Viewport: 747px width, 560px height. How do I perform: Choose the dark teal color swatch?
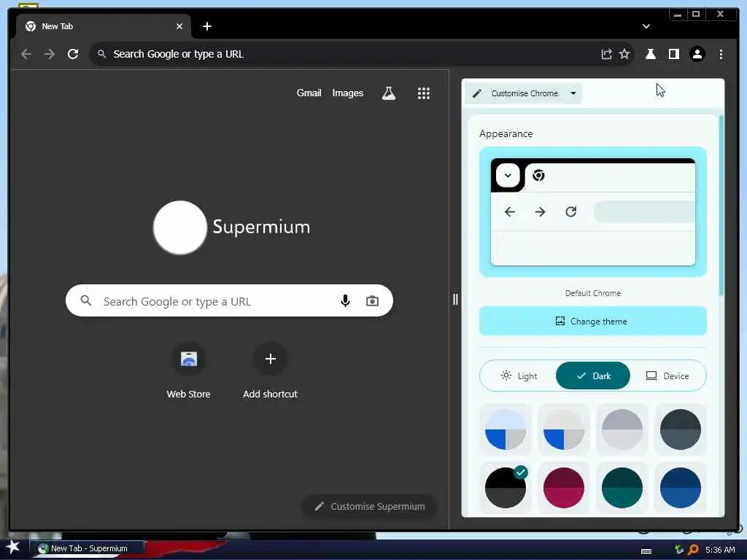[622, 488]
